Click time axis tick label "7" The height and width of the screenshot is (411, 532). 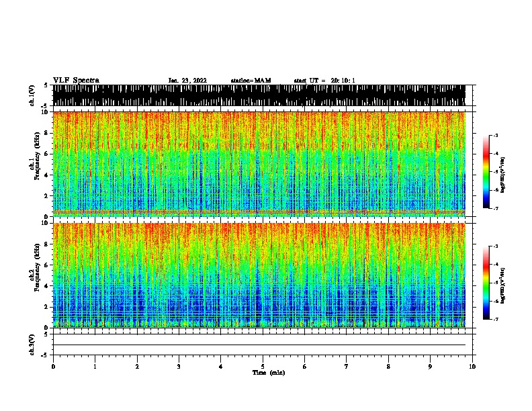click(347, 367)
